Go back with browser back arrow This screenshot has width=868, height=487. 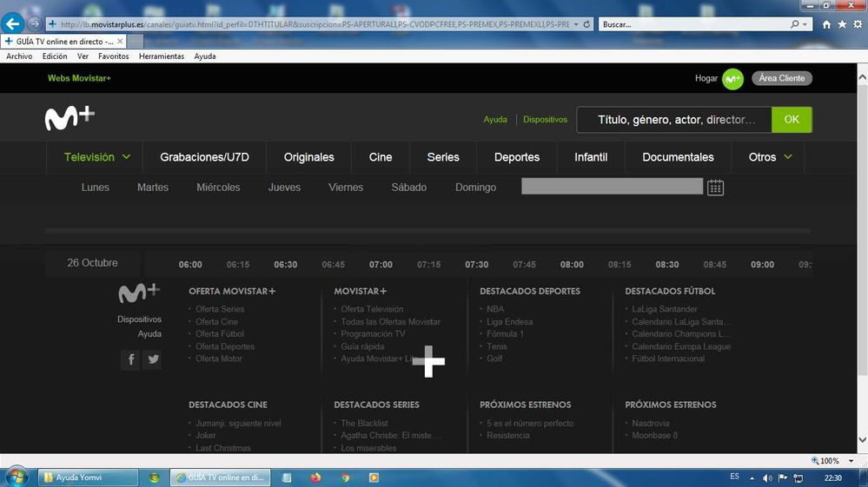click(13, 23)
